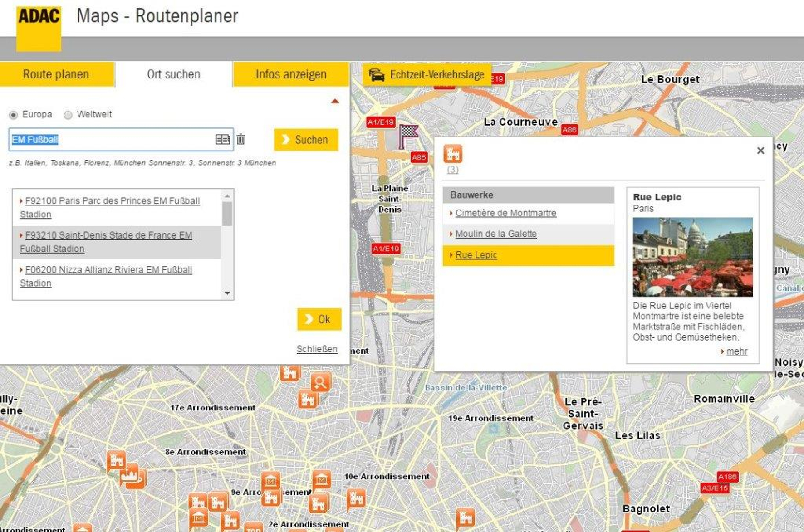
Task: Confirm with the Ok button
Action: 319,319
